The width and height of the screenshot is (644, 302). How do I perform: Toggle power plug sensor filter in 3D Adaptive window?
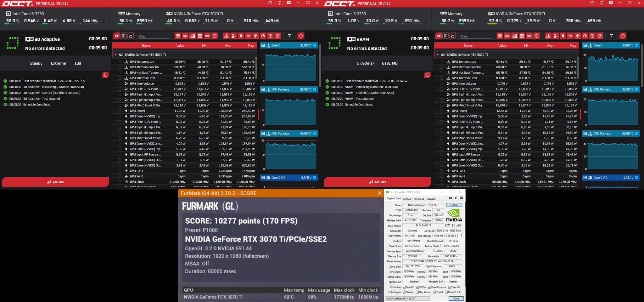point(241,36)
